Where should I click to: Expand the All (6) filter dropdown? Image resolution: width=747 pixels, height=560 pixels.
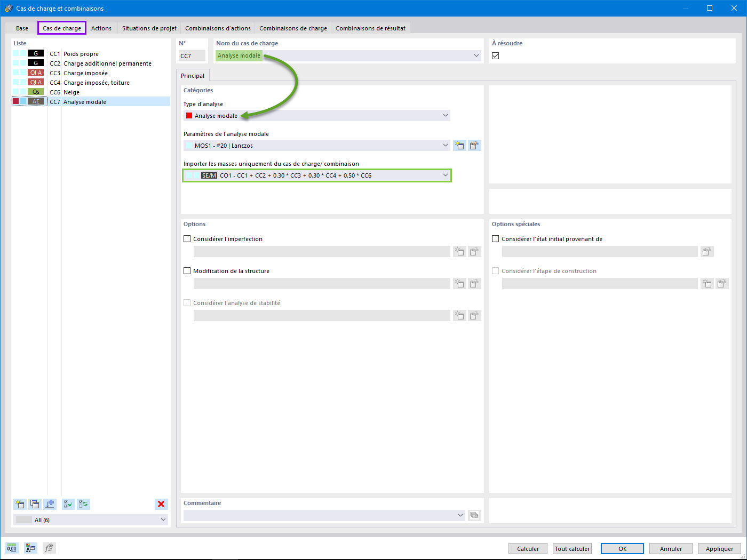point(163,519)
